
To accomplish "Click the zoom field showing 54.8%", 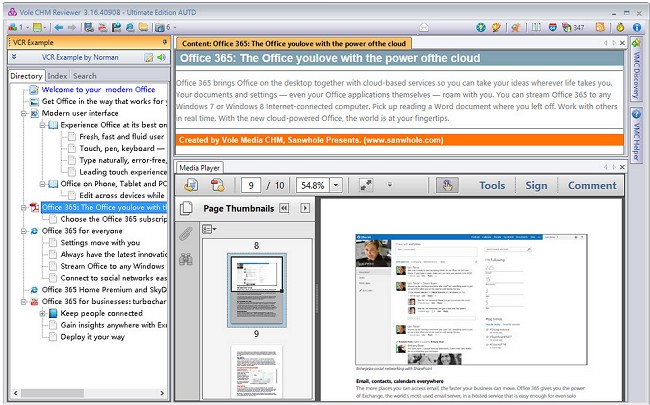I will tap(313, 185).
